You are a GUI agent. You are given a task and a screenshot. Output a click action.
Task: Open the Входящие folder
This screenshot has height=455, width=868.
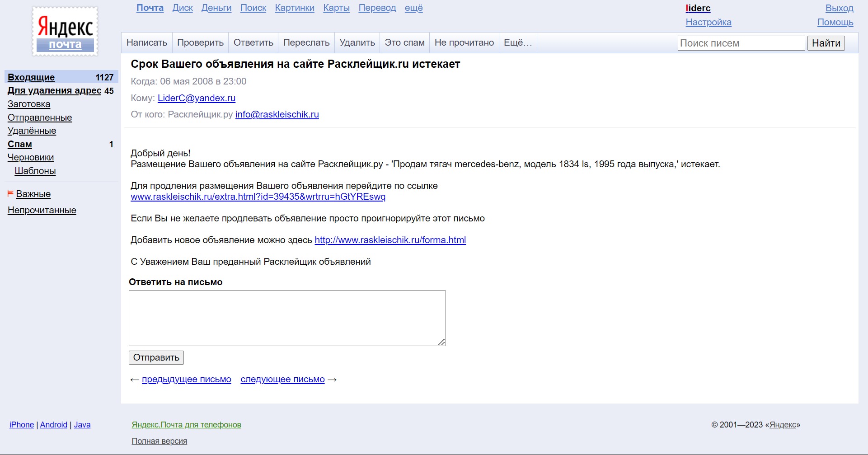pyautogui.click(x=31, y=77)
